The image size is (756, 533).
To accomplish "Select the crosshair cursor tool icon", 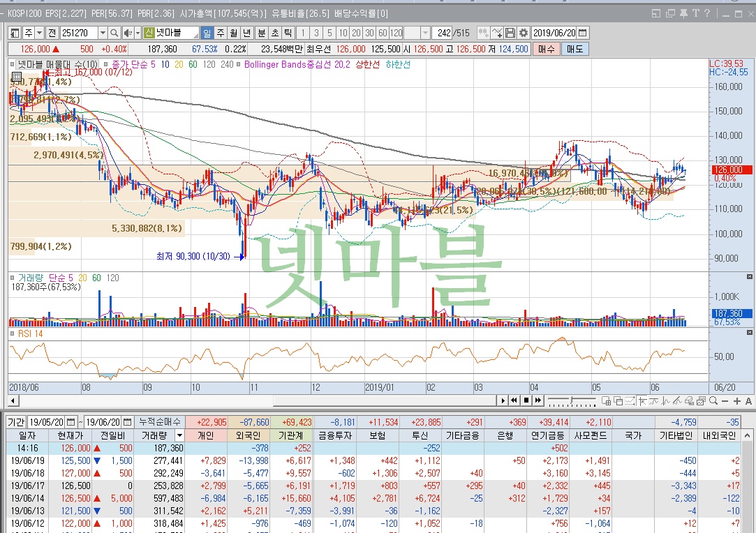I will [642, 400].
